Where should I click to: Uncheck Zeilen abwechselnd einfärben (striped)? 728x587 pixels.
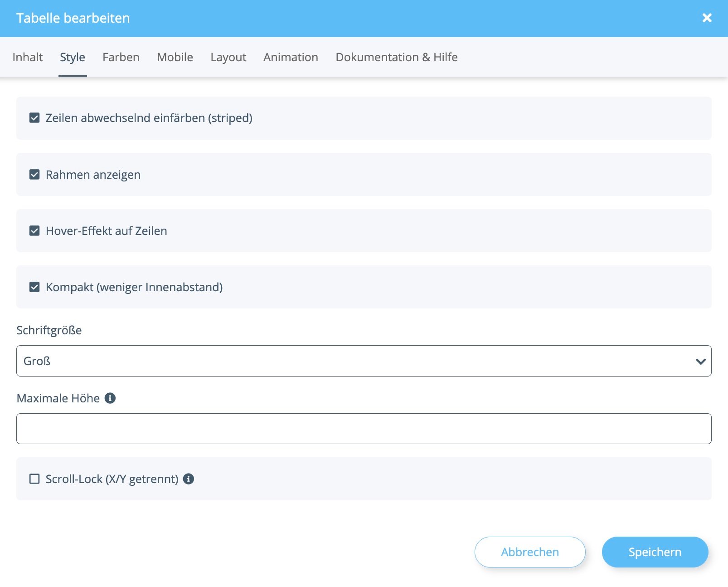click(x=34, y=118)
